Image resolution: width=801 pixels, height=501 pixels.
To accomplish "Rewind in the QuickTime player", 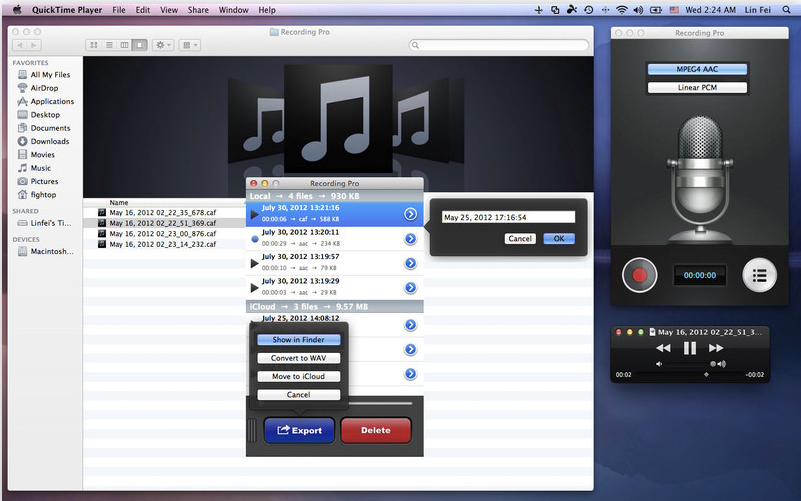I will pyautogui.click(x=663, y=348).
